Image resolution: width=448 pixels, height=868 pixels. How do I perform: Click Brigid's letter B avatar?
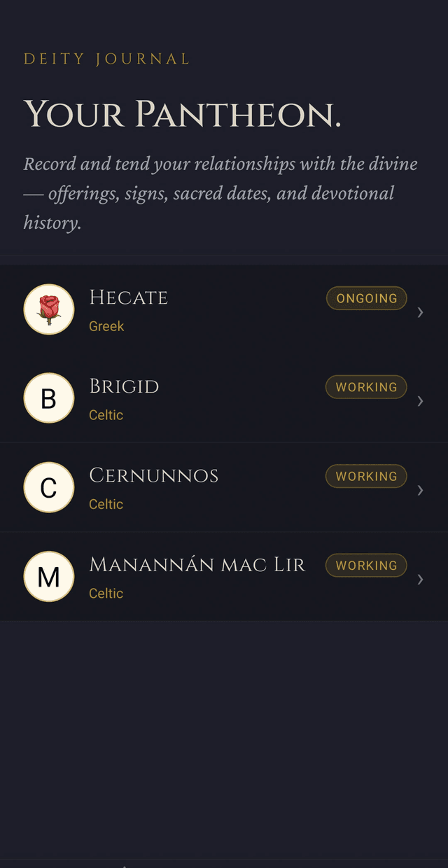(x=49, y=398)
